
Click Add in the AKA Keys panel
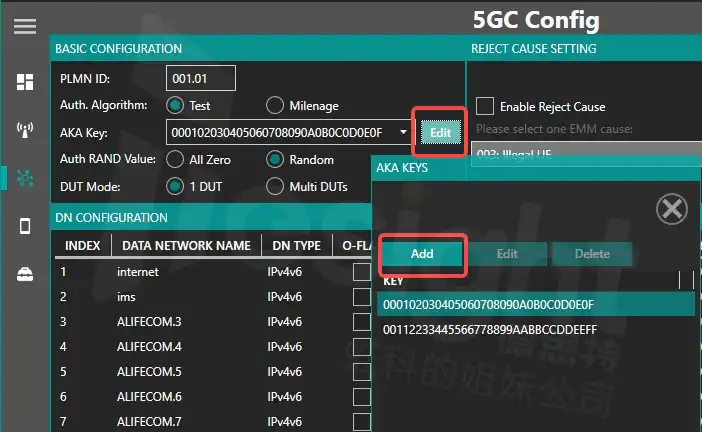(422, 254)
